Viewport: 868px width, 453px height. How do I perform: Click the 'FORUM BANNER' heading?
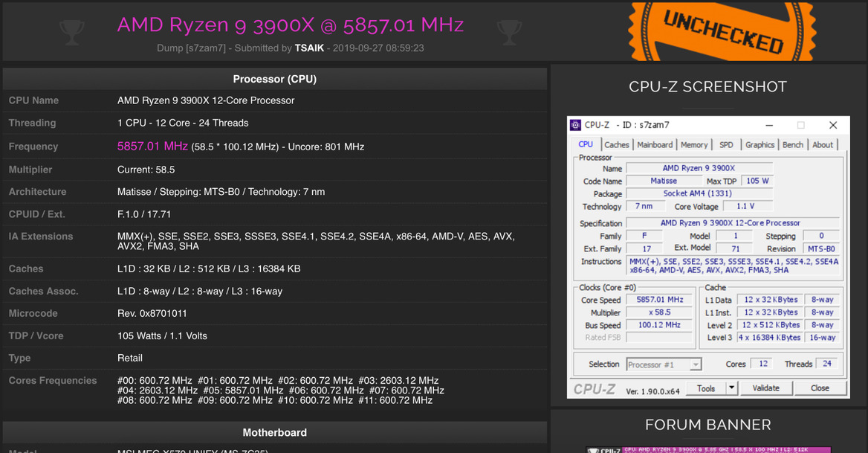coord(707,425)
